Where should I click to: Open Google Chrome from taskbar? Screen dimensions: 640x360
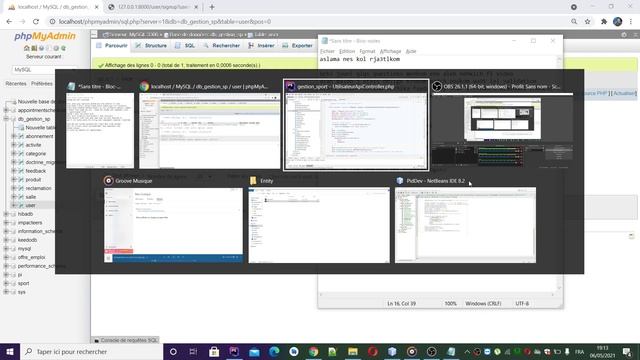pyautogui.click(x=313, y=351)
